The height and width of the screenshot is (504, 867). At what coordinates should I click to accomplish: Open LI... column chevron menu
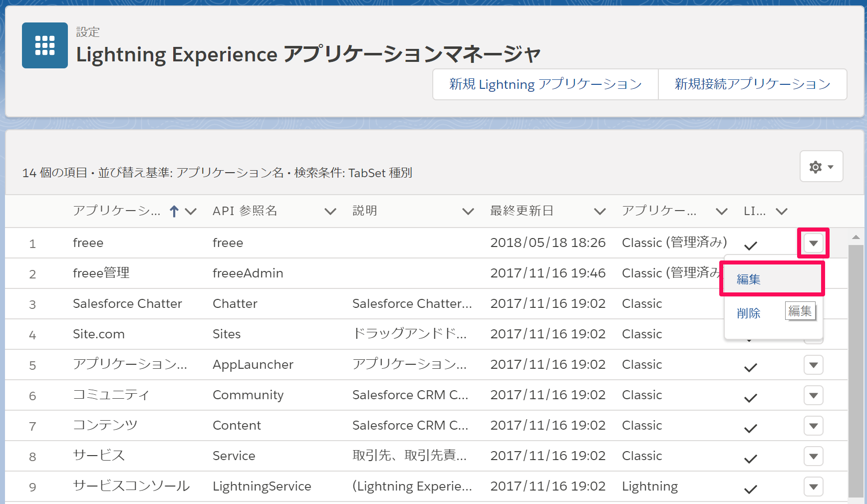pyautogui.click(x=782, y=212)
